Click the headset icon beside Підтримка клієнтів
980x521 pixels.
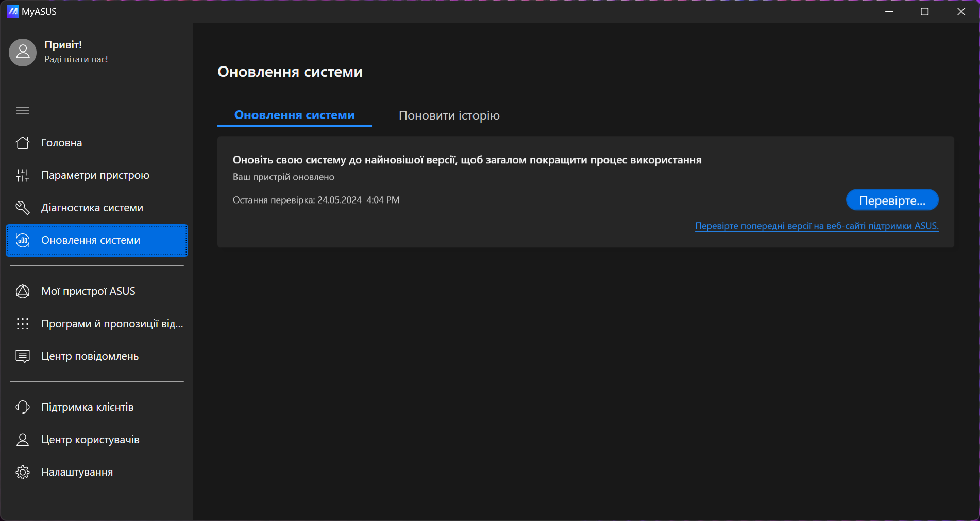(23, 407)
